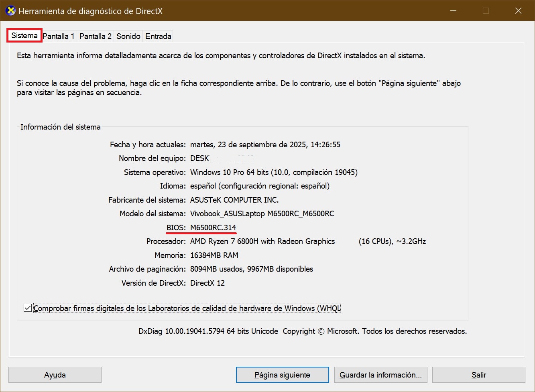Exit using the Salir button
This screenshot has height=392, width=535.
[478, 375]
